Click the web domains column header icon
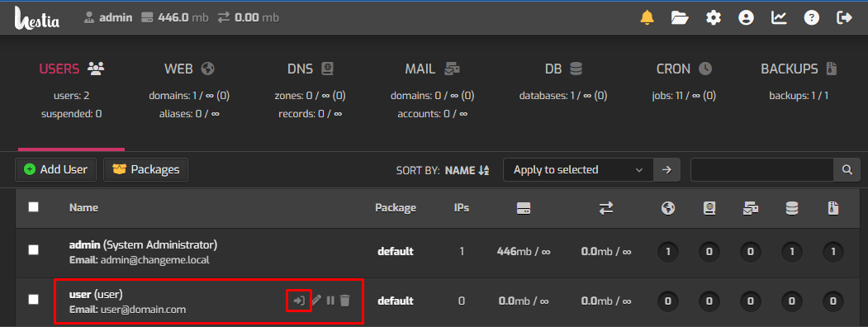The image size is (868, 327). 668,208
